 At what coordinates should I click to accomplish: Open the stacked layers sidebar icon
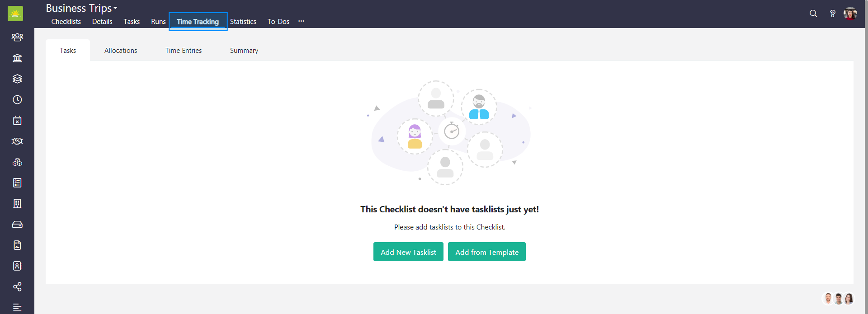(17, 79)
